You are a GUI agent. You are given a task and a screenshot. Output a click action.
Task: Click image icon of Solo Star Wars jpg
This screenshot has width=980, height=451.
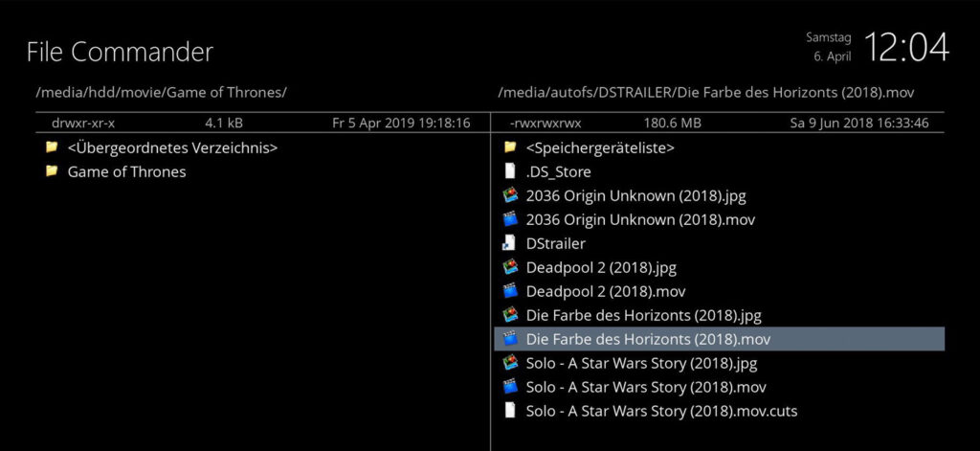click(x=510, y=363)
